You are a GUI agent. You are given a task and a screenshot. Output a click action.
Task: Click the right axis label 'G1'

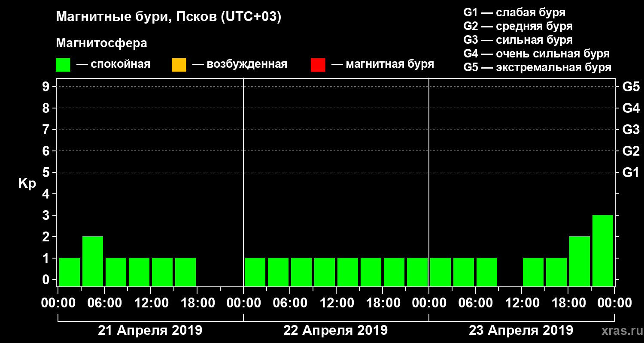631,172
